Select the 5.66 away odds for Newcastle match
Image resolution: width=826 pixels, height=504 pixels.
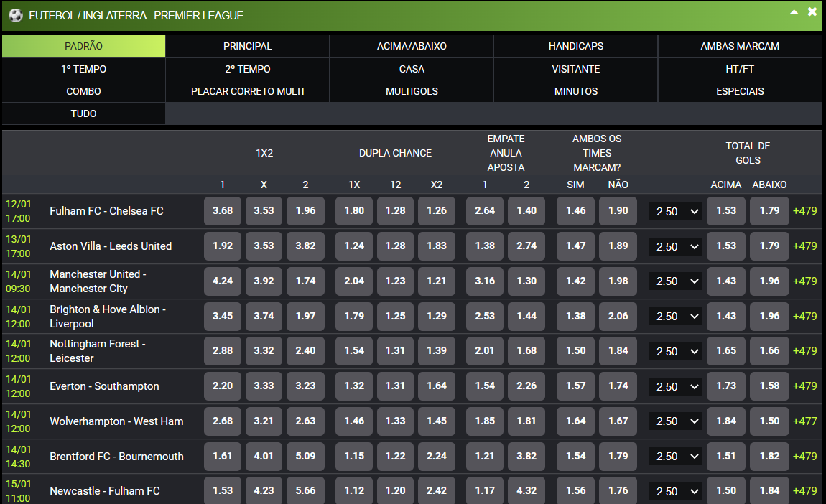pyautogui.click(x=305, y=491)
